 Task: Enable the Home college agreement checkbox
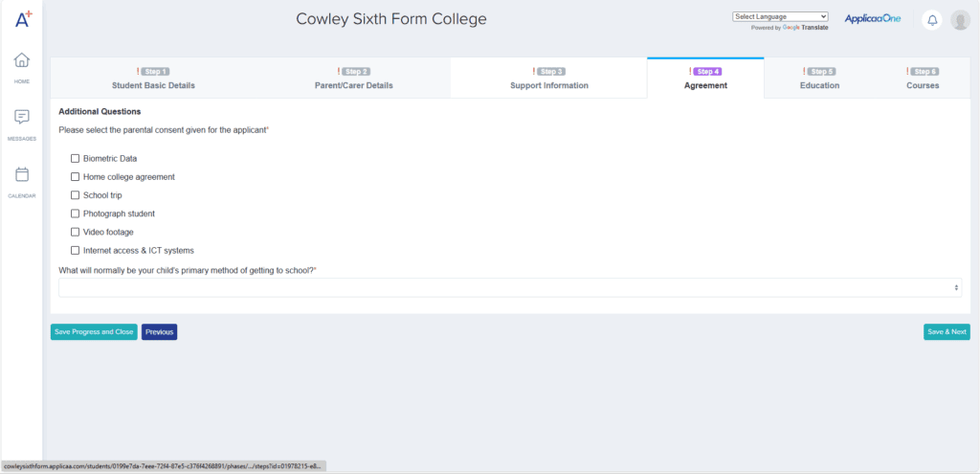click(x=76, y=177)
